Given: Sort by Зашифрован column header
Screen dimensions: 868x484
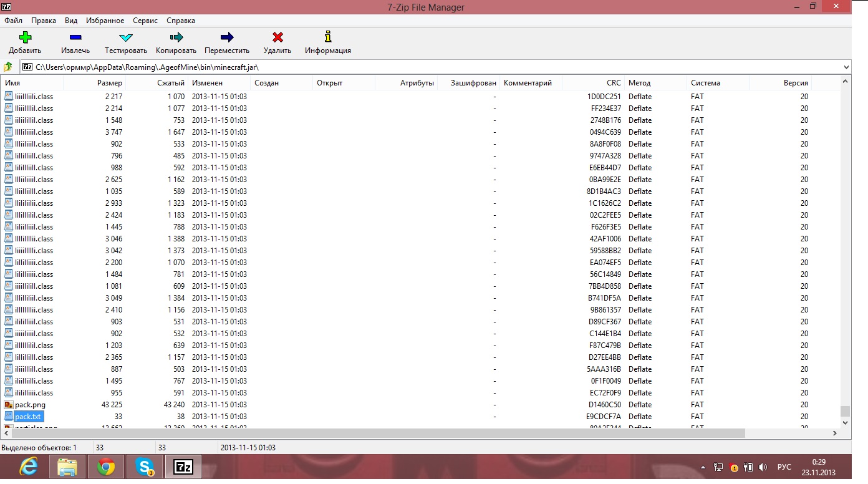Looking at the screenshot, I should click(x=469, y=83).
